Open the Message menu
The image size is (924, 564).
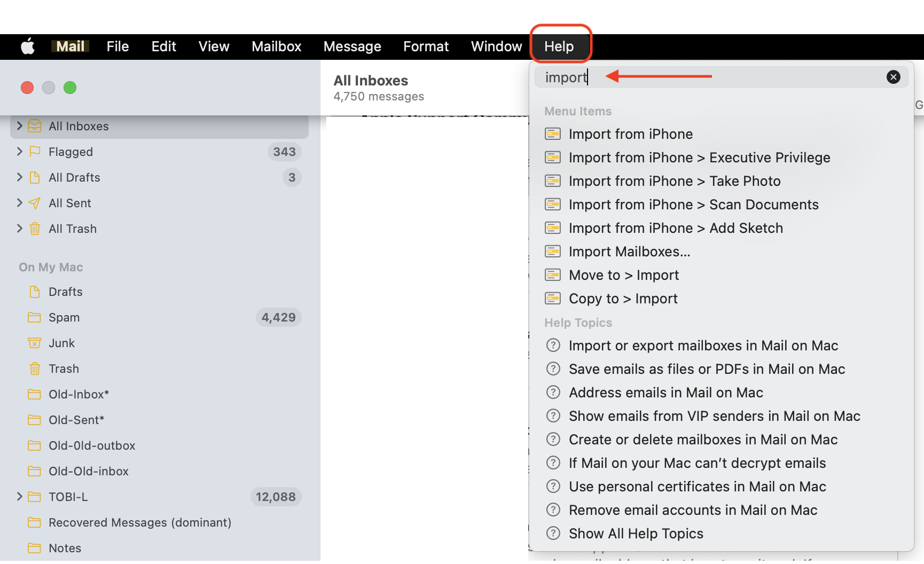352,46
